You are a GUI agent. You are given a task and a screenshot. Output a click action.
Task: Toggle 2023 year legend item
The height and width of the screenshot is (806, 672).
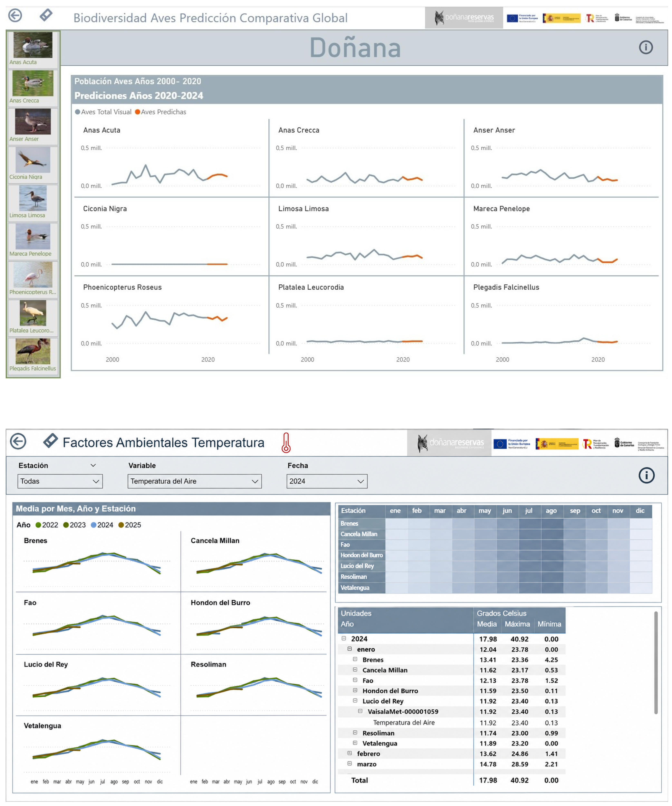(74, 525)
